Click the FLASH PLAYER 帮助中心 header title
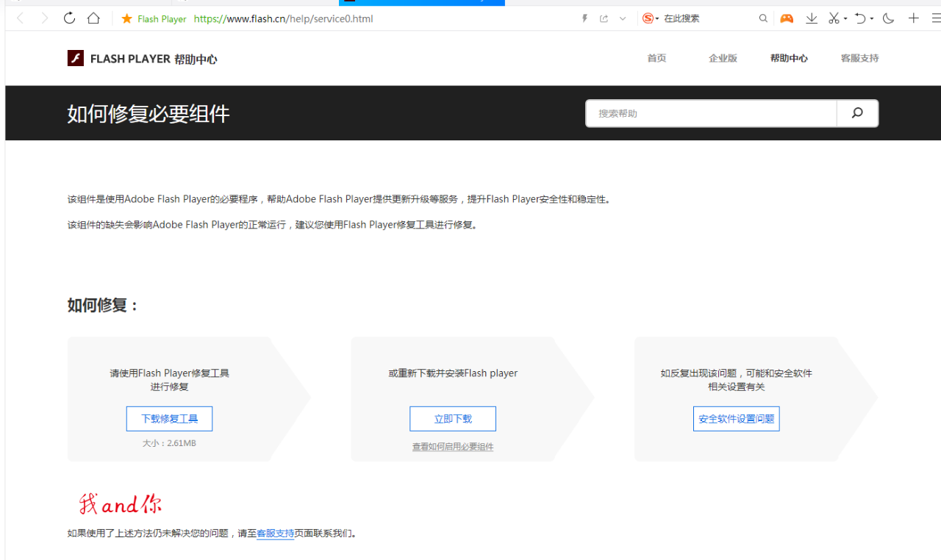 [x=154, y=59]
